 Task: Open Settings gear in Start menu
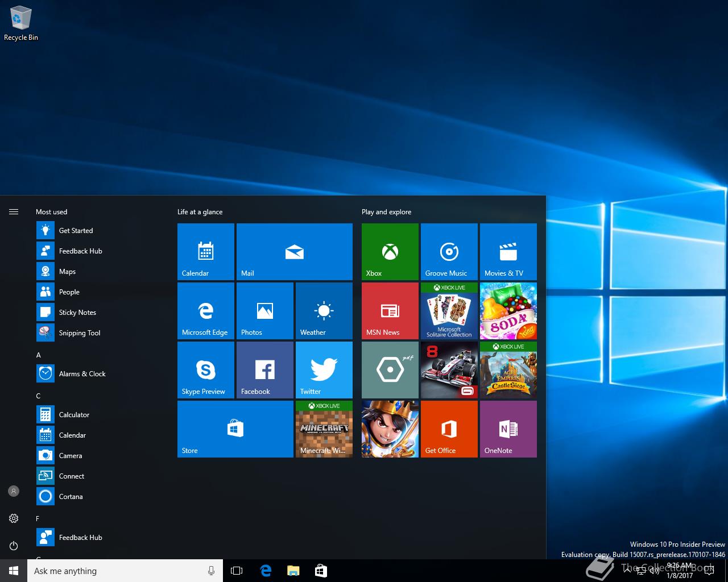pyautogui.click(x=14, y=518)
